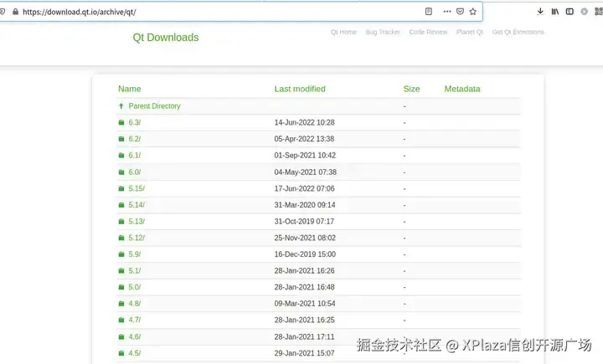Click folder icon next to 4.5/
Image resolution: width=603 pixels, height=364 pixels.
coord(121,353)
